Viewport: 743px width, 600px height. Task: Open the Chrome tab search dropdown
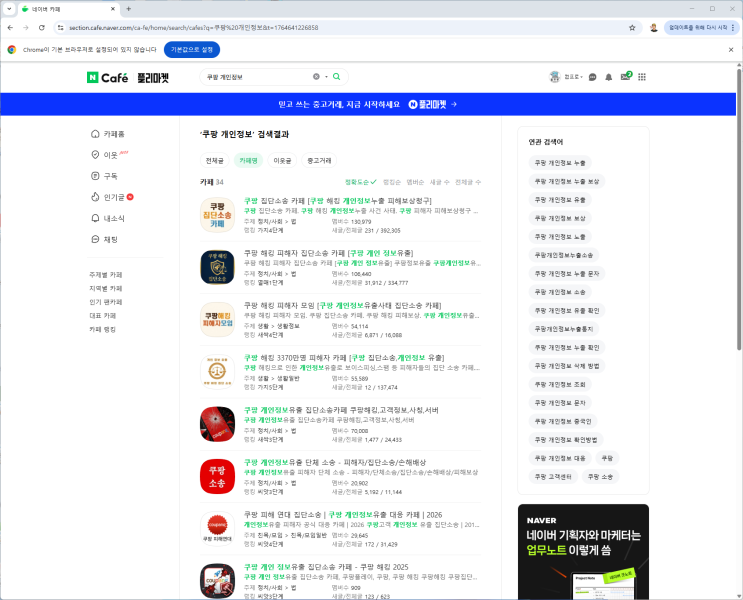(9, 9)
